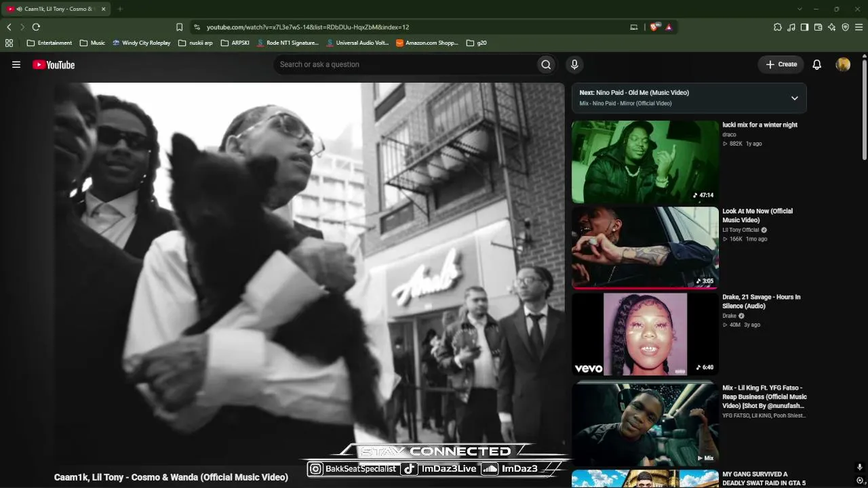Open the Universal Audio Volt bookmark

[357, 43]
